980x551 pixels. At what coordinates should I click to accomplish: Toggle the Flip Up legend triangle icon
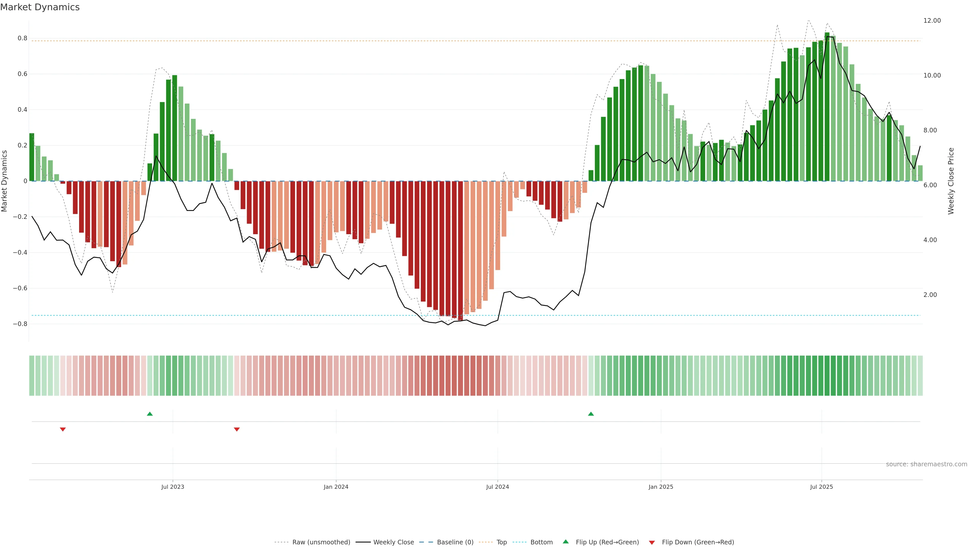coord(566,542)
